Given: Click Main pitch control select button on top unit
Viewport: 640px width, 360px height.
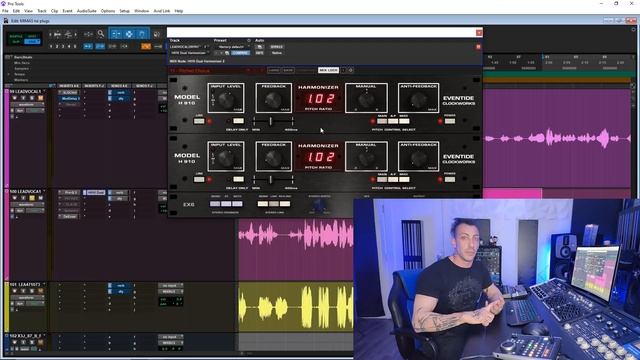Looking at the screenshot, I should click(x=382, y=121).
